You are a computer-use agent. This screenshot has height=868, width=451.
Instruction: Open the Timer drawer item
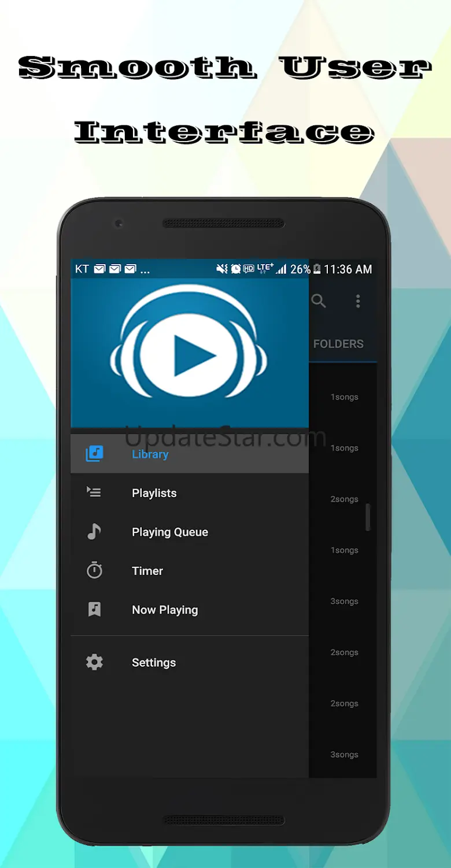coord(190,570)
